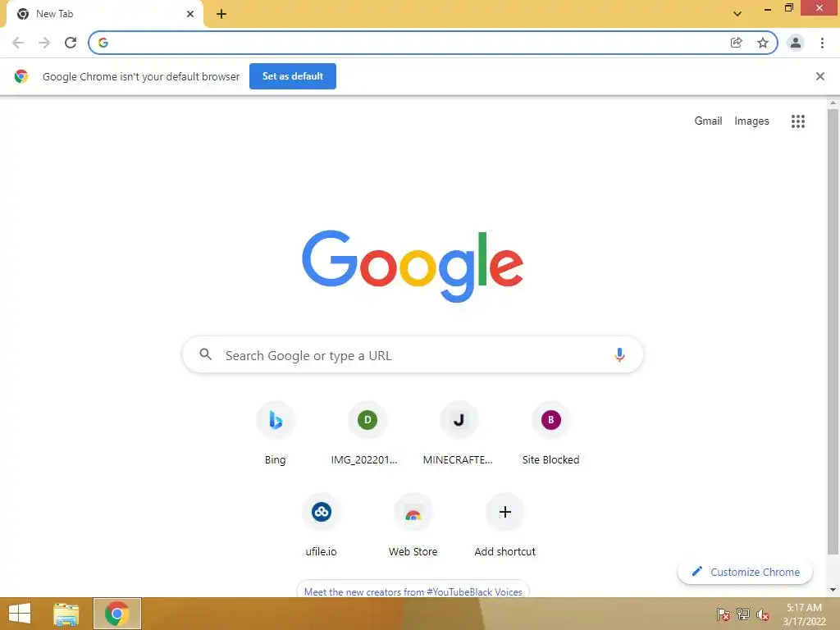Reload the current page

(71, 43)
